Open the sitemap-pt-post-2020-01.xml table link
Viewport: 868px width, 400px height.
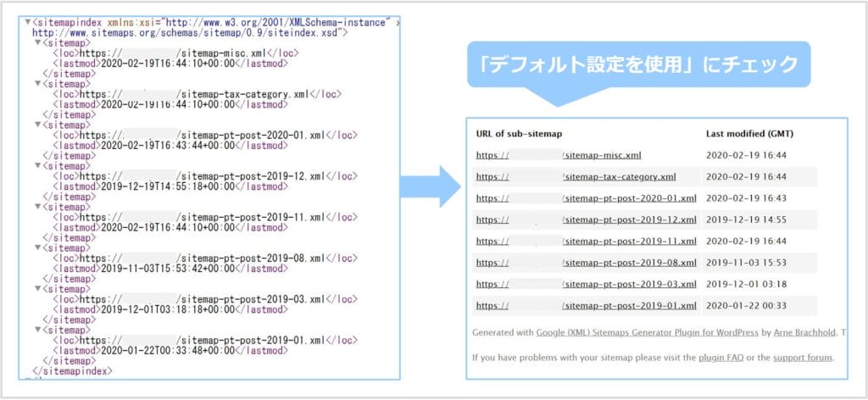[587, 198]
